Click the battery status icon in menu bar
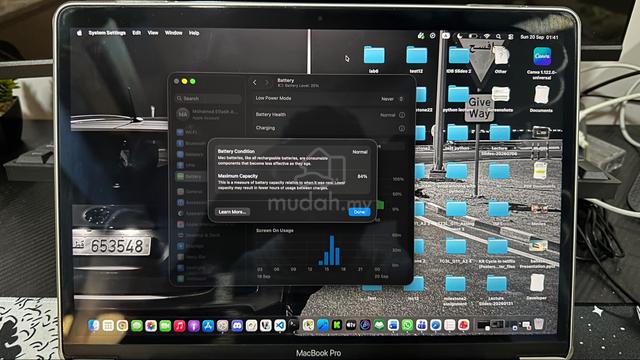The image size is (640, 360). pos(473,36)
